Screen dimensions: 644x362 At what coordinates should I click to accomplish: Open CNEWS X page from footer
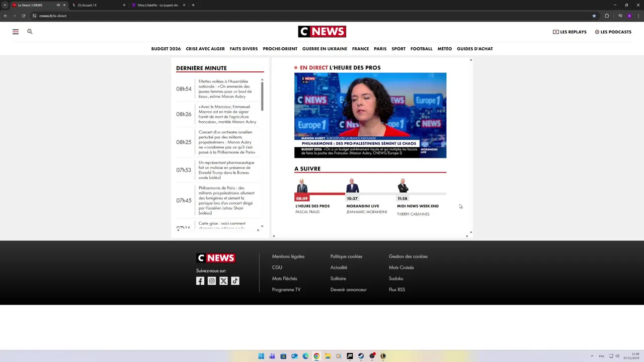223,281
